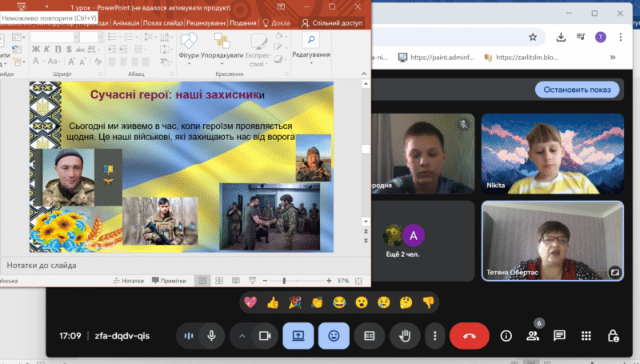Viewport: 640px width, 364px height.
Task: Raise hand in the Meet call
Action: coord(406,336)
